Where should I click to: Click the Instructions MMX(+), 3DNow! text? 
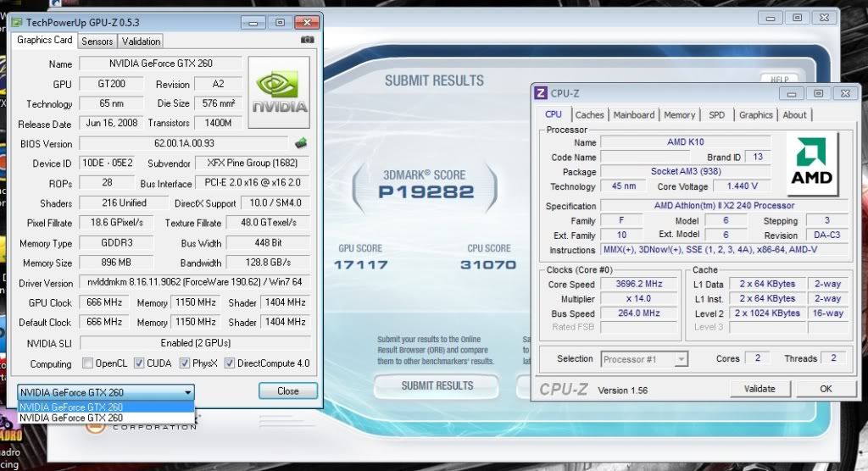click(710, 250)
